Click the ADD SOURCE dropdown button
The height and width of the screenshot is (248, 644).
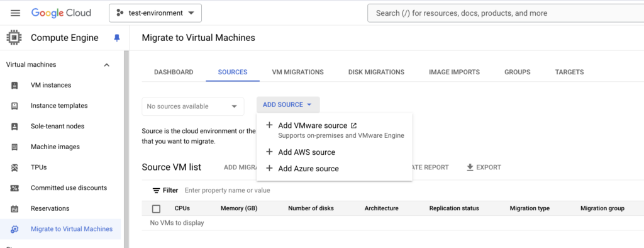pos(288,105)
